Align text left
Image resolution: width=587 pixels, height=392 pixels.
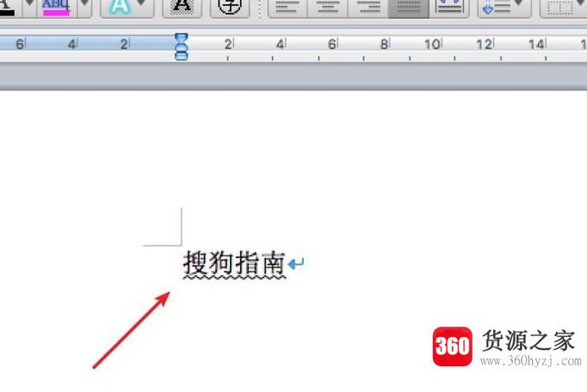(287, 7)
